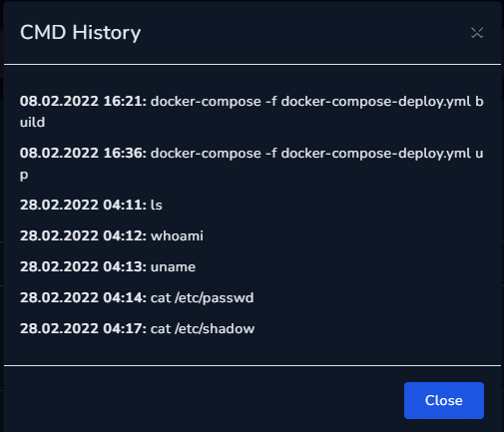Select the 28.02.2022 04:13 timestamp
The width and height of the screenshot is (504, 432).
click(83, 266)
